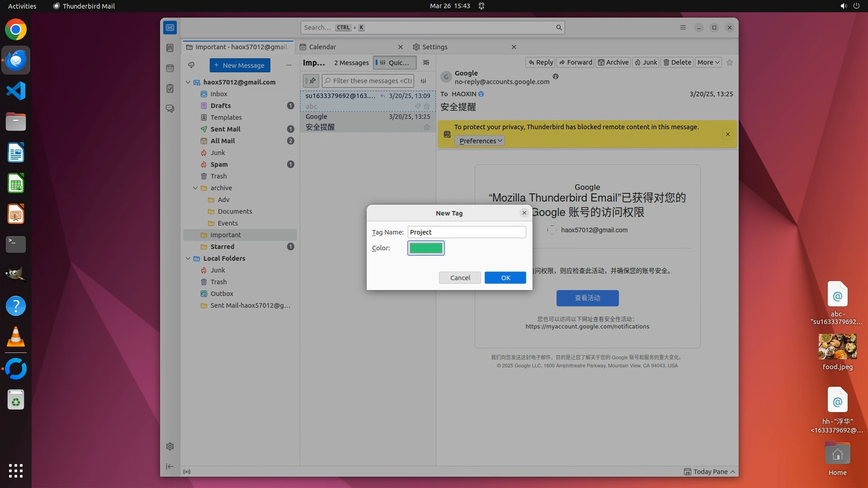Viewport: 868px width, 488px height.
Task: Open message list display options icon
Action: point(426,63)
